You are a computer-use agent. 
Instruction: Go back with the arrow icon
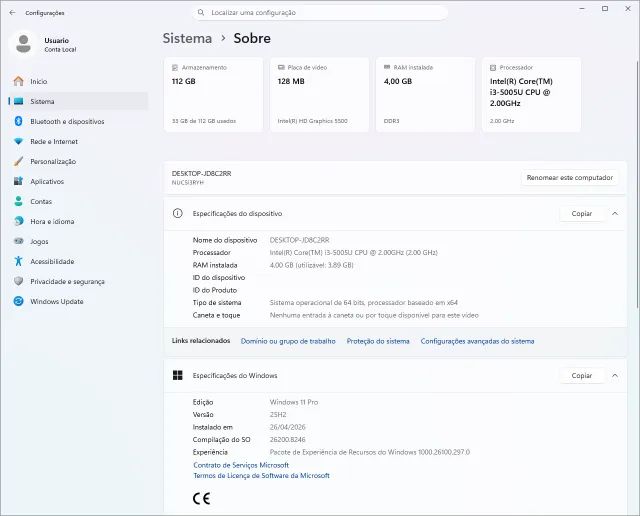coord(12,13)
